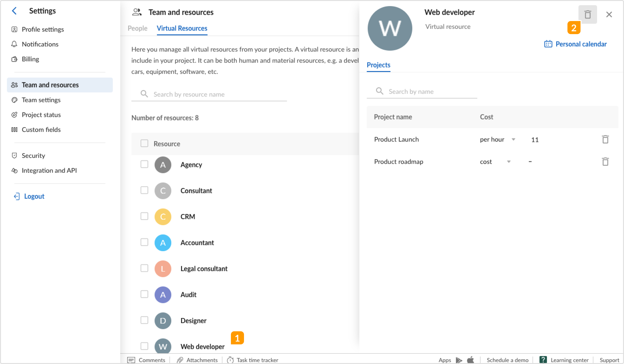Viewport: 624px width, 364px height.
Task: Open Comments in the bottom bar
Action: click(146, 360)
